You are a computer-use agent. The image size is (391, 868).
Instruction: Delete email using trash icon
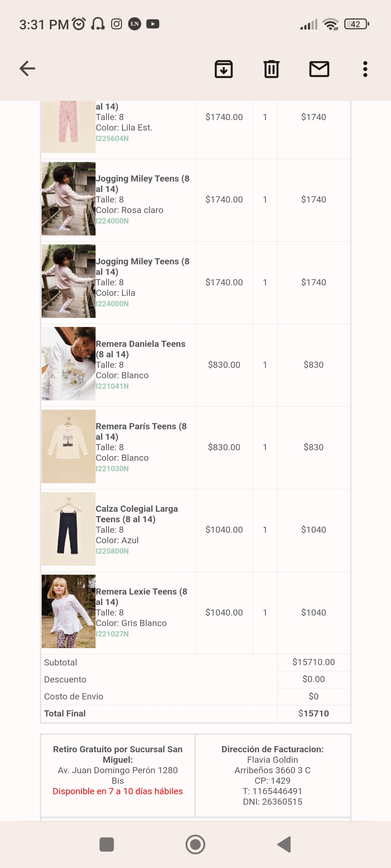tap(271, 69)
